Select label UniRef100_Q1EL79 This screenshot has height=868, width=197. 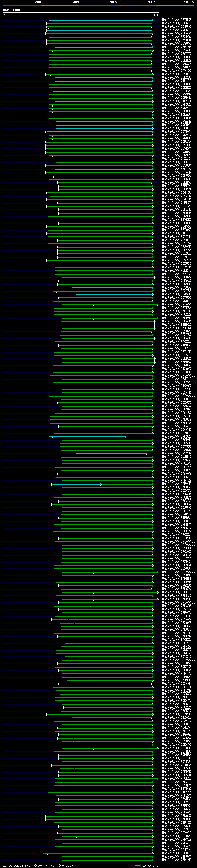[177, 203]
